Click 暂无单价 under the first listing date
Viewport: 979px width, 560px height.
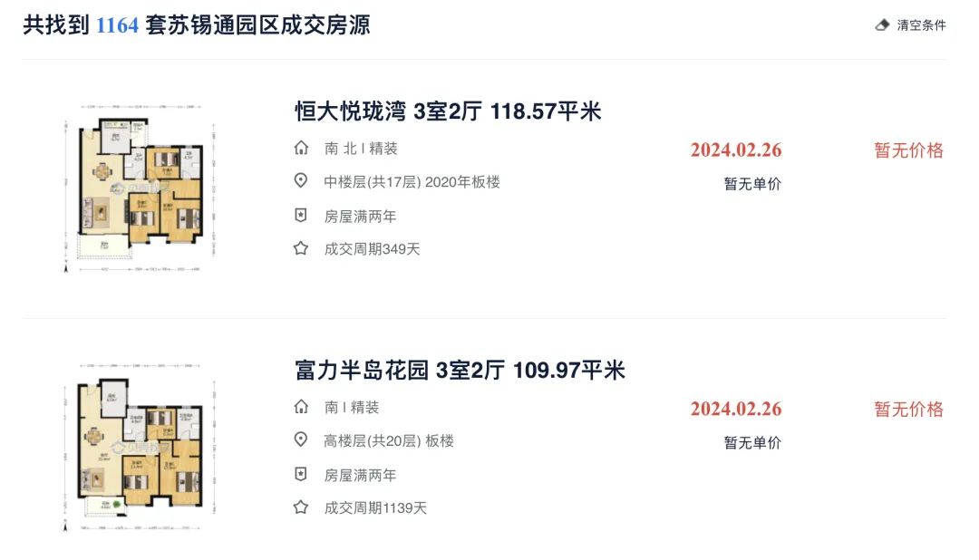752,184
